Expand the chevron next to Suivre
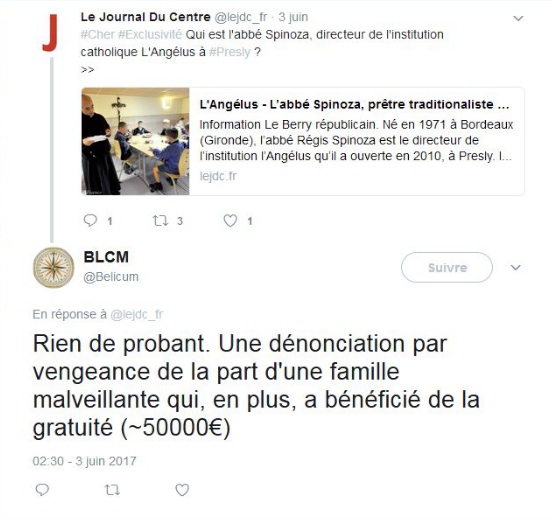Image resolution: width=553 pixels, height=520 pixels. [x=516, y=267]
